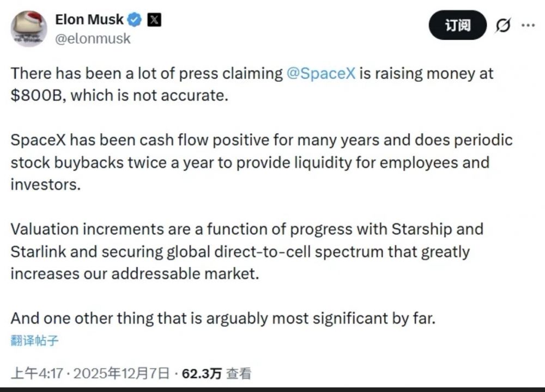The width and height of the screenshot is (545, 392).
Task: Open Grok via the slashed-circle icon
Action: coord(502,25)
